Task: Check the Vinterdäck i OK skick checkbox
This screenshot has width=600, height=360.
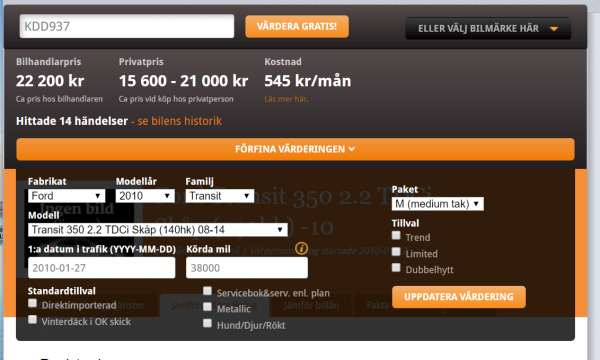Action: 33,319
